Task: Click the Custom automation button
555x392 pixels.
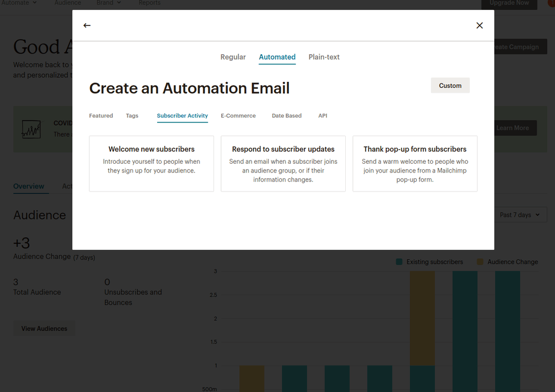Action: 450,85
